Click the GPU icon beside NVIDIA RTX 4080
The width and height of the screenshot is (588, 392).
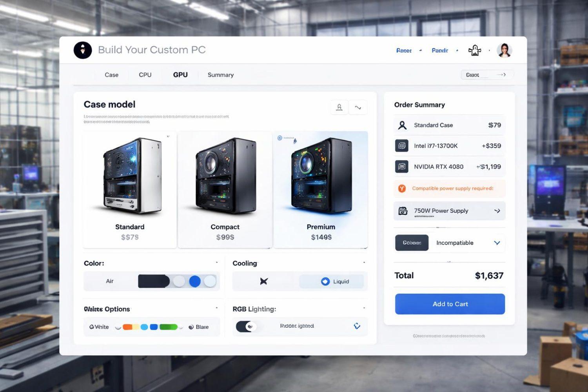pos(402,167)
